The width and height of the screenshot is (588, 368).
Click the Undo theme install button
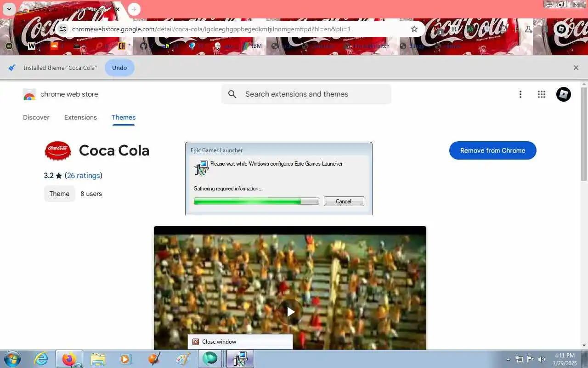[119, 68]
